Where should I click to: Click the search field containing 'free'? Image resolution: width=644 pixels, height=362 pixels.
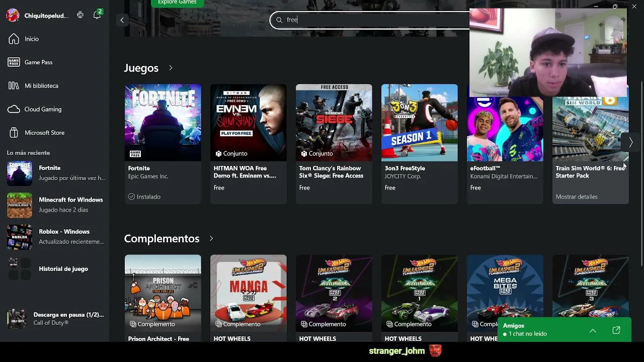370,20
